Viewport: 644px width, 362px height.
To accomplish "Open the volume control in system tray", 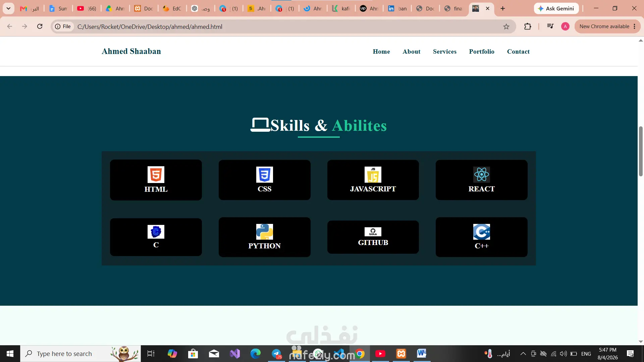I will 563,354.
